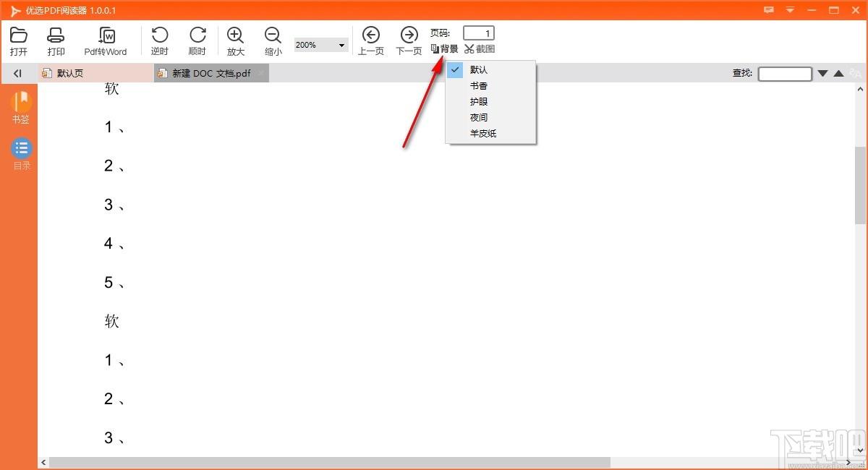Open the 书签 bookmarks panel

(x=21, y=108)
